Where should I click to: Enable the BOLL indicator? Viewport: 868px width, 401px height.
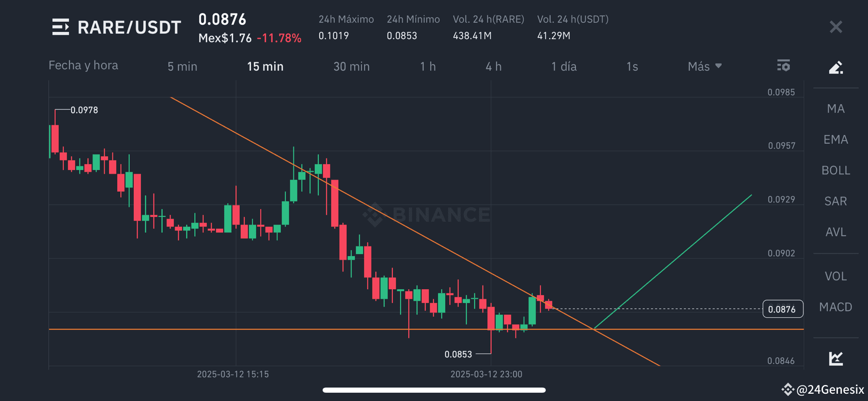836,170
